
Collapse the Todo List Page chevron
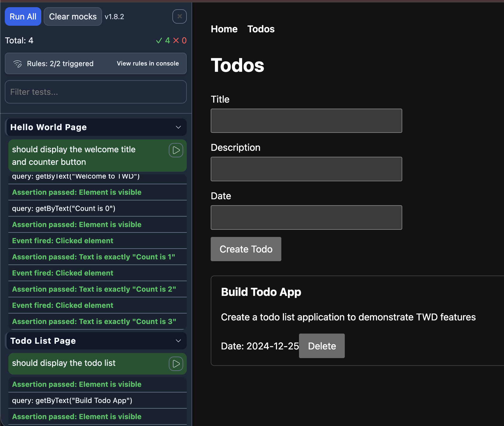(178, 341)
